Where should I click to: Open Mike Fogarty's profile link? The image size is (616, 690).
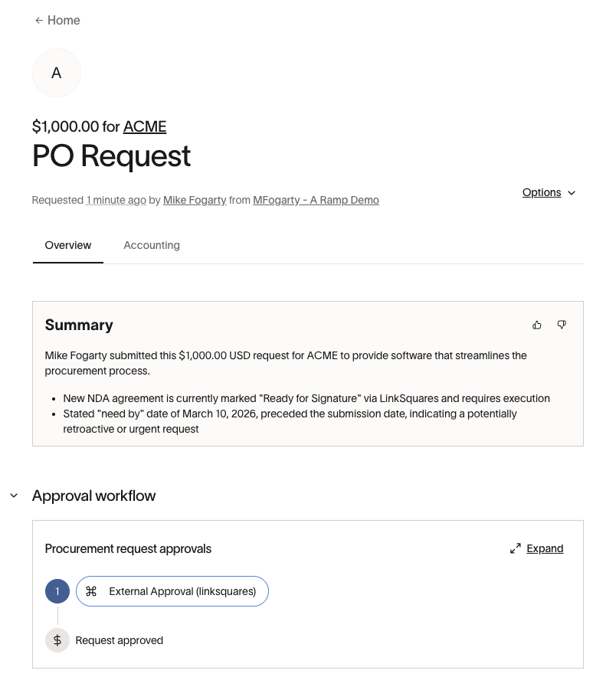tap(195, 200)
